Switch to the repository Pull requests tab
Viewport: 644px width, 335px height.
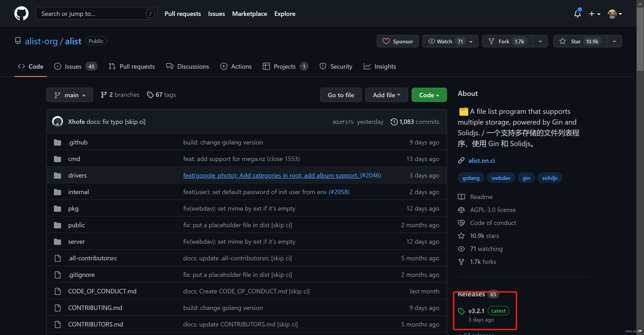[132, 66]
